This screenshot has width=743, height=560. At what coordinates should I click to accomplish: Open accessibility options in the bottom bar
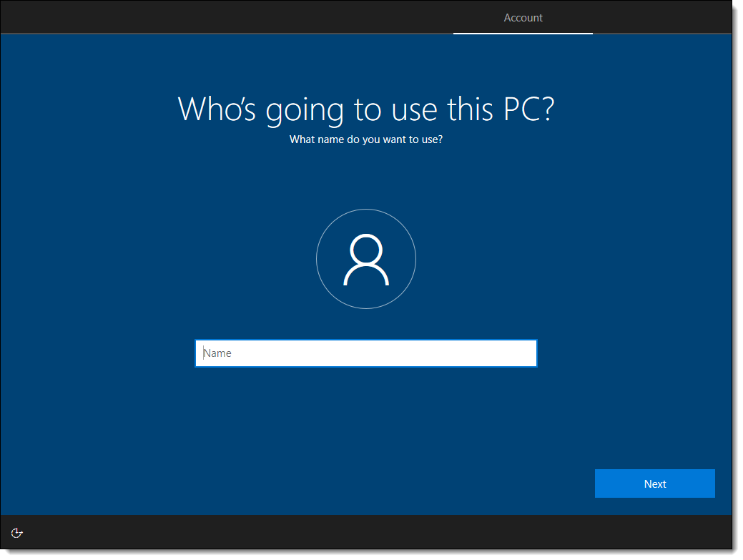point(18,532)
